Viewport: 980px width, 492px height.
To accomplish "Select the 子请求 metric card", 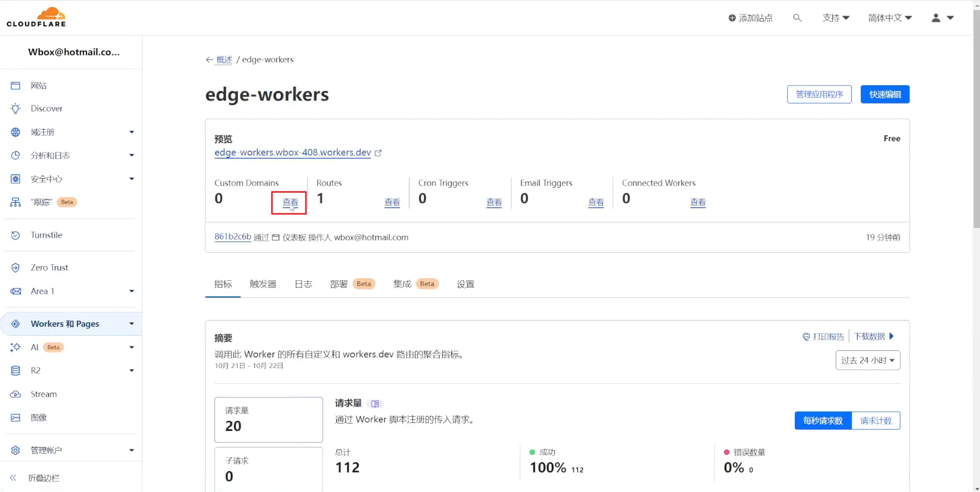I will [269, 470].
